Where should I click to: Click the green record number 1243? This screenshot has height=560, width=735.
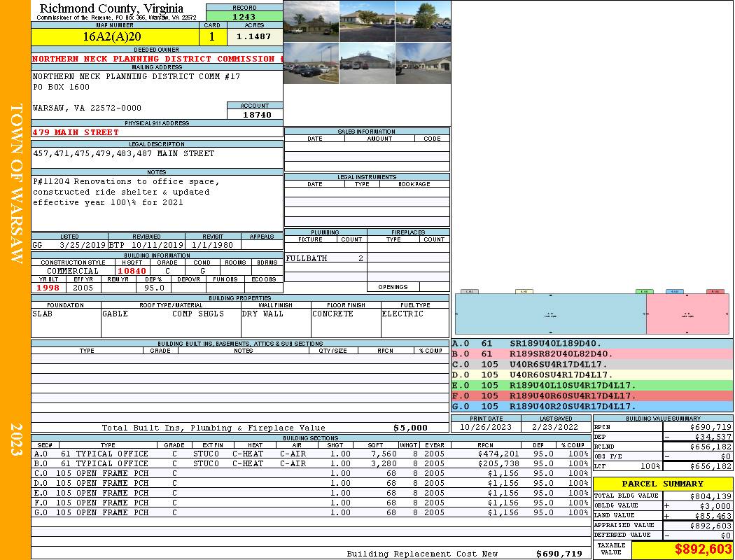[x=244, y=17]
